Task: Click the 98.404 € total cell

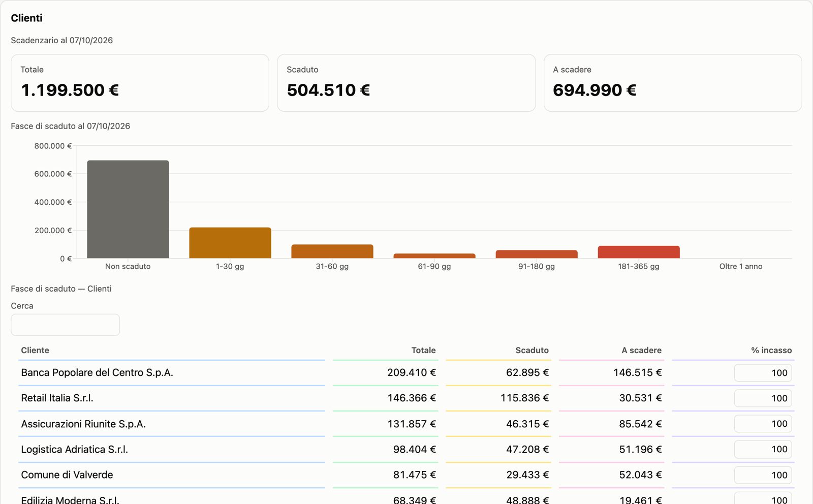Action: (x=415, y=449)
